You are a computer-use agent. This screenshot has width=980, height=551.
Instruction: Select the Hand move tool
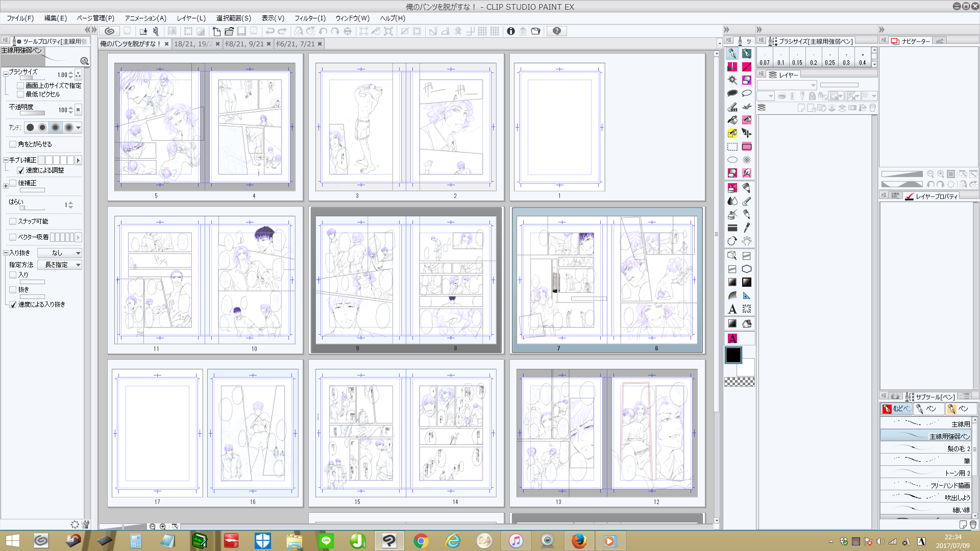coord(747,241)
